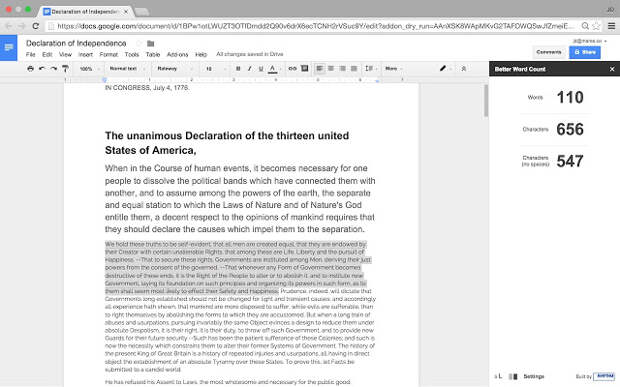Open the Format menu
The image size is (620, 387).
[109, 55]
